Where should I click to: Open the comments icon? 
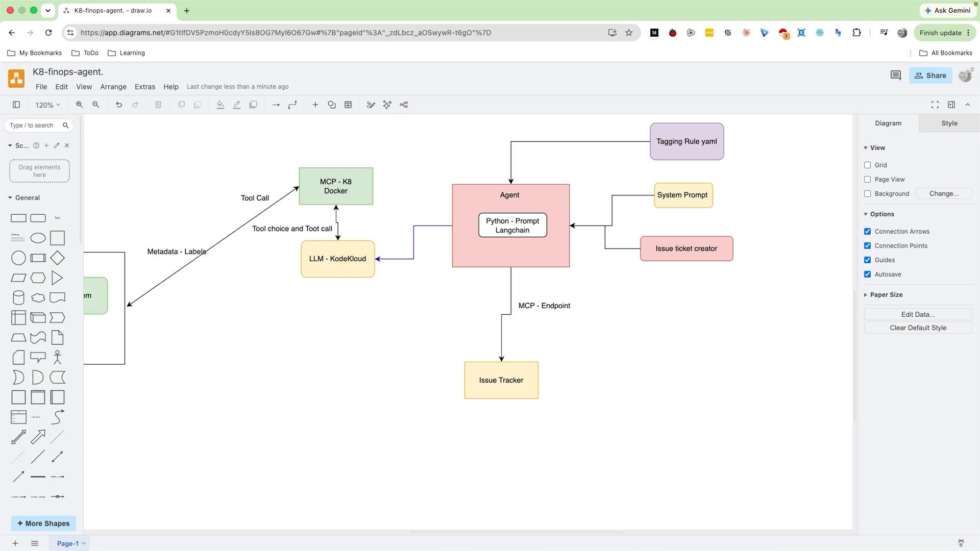(896, 76)
